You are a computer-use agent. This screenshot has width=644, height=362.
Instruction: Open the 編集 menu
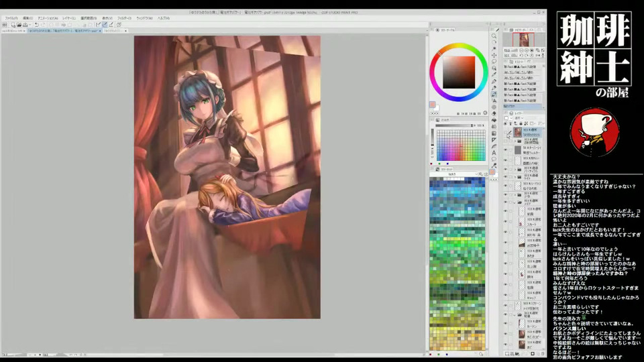click(x=28, y=18)
